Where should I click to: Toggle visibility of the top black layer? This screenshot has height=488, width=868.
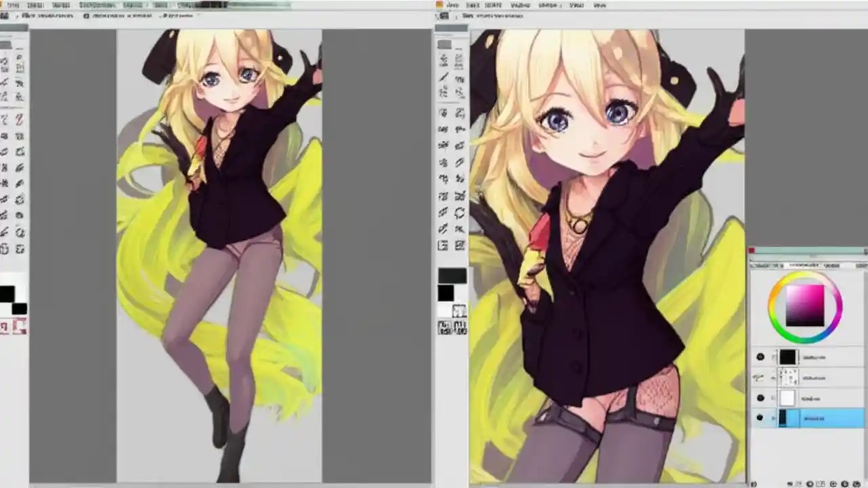[x=760, y=357]
